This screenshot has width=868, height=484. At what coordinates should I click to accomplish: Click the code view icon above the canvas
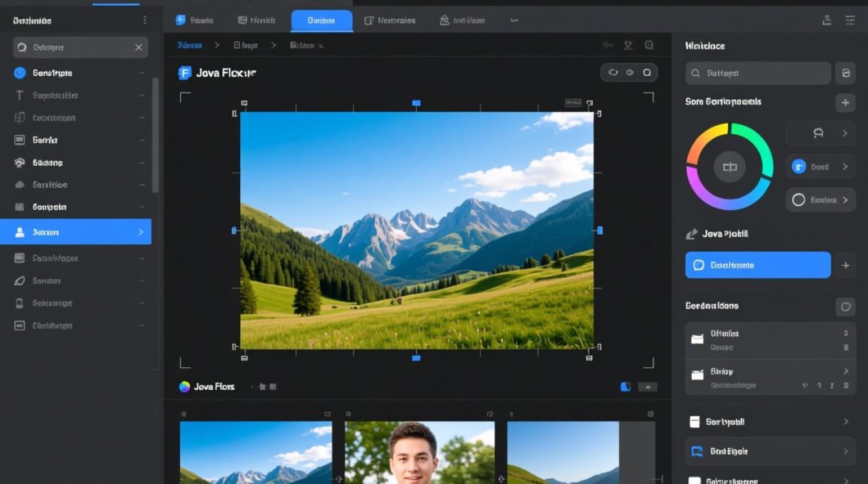[x=613, y=72]
